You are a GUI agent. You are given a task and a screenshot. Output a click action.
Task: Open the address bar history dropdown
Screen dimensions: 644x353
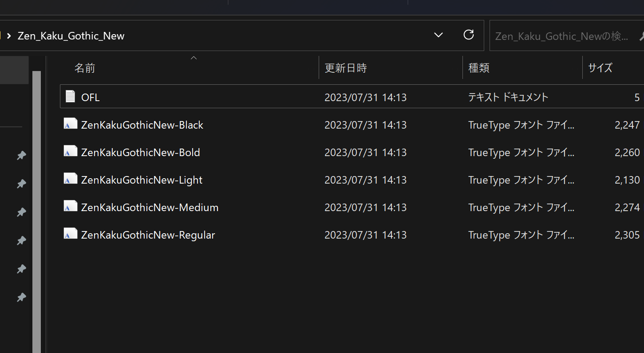[439, 35]
